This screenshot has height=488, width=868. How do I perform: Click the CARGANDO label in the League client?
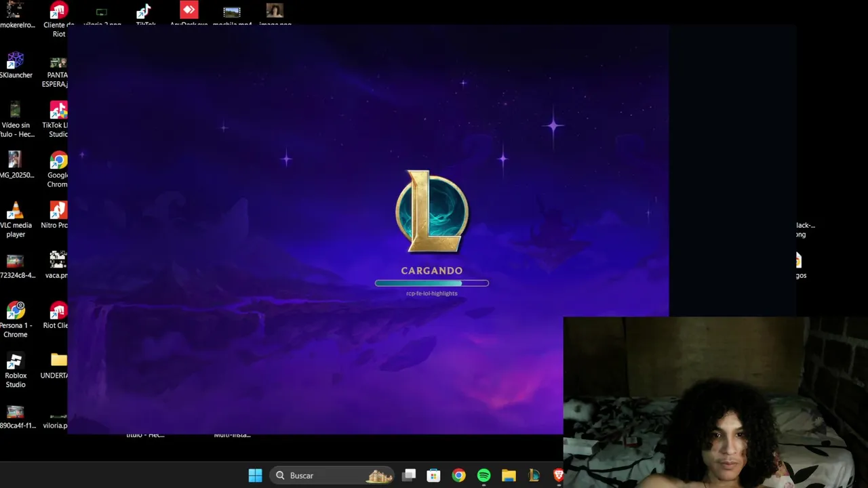click(x=432, y=270)
